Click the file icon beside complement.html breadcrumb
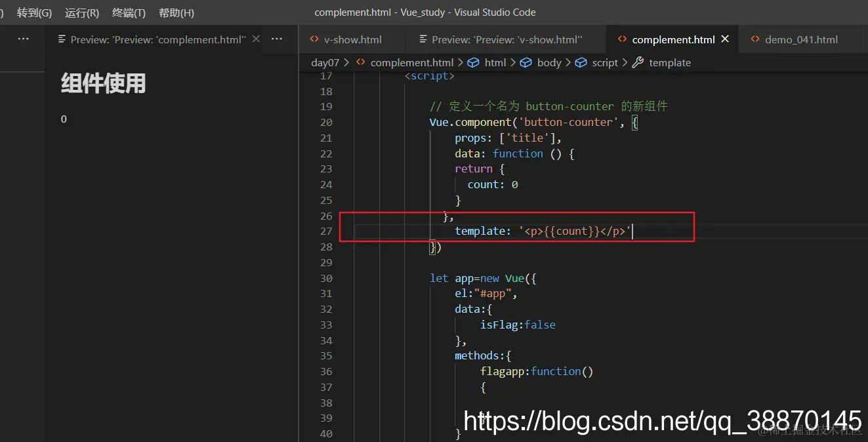 click(360, 62)
